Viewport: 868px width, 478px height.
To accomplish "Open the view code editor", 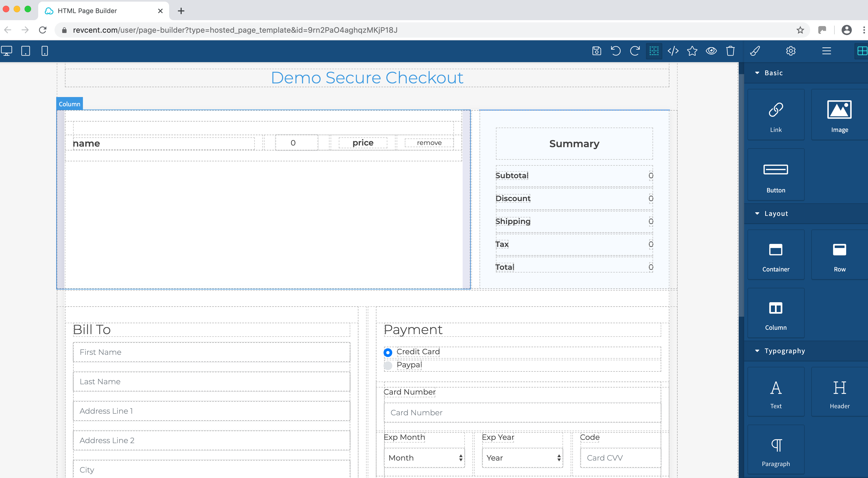I will click(673, 51).
